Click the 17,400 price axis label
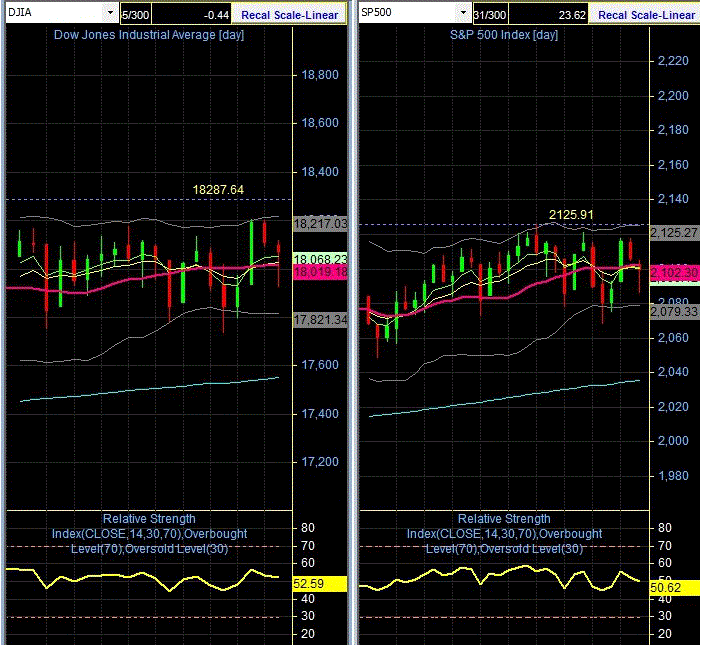This screenshot has width=707, height=645. (320, 414)
